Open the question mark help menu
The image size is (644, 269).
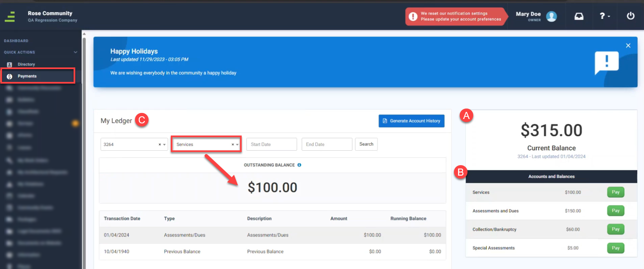click(605, 16)
